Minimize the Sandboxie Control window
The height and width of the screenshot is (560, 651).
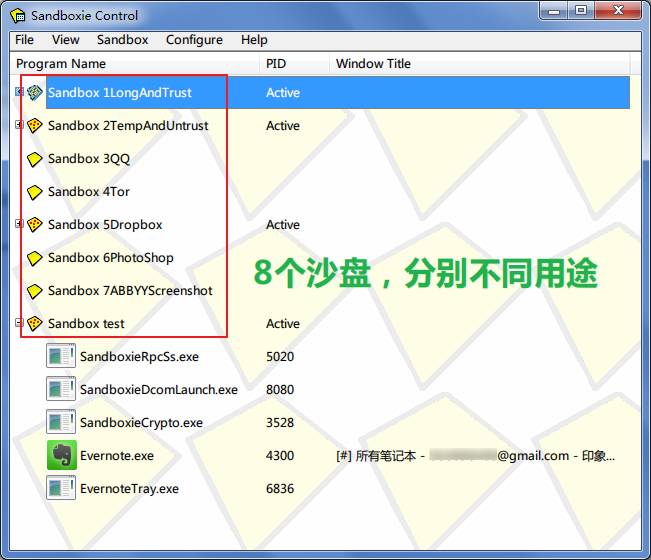click(x=553, y=10)
